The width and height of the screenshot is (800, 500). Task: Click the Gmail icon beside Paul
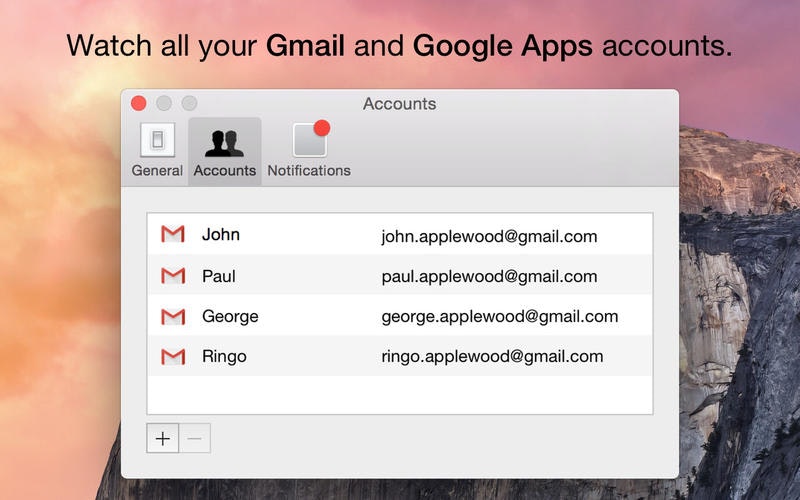[x=173, y=276]
